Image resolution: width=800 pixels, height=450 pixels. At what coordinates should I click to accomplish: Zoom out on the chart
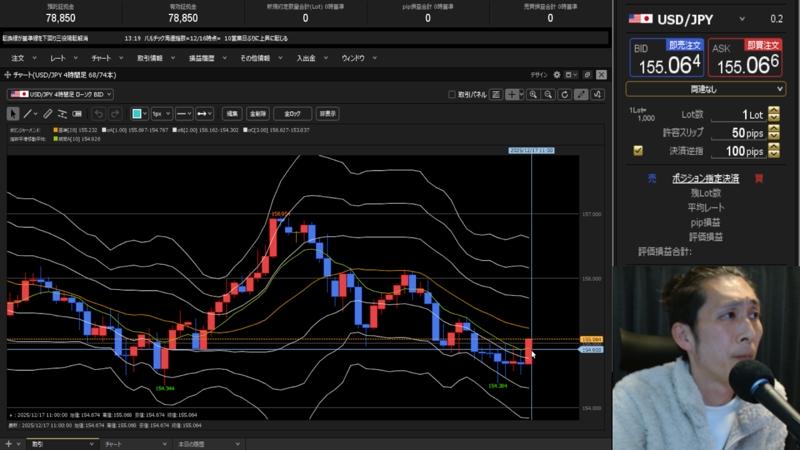click(549, 94)
